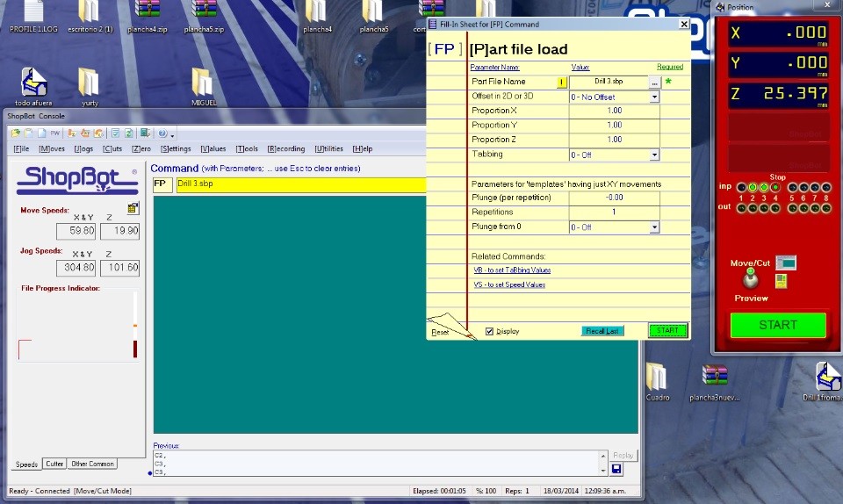Open the Tabbing dropdown
Viewport: 843px width, 504px height.
[654, 155]
